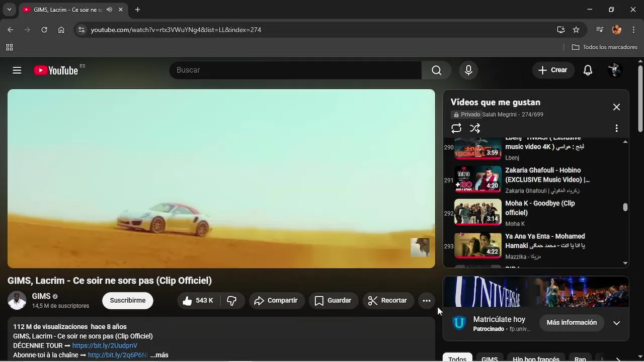Open the Crear create button
This screenshot has height=362, width=644.
click(x=553, y=70)
